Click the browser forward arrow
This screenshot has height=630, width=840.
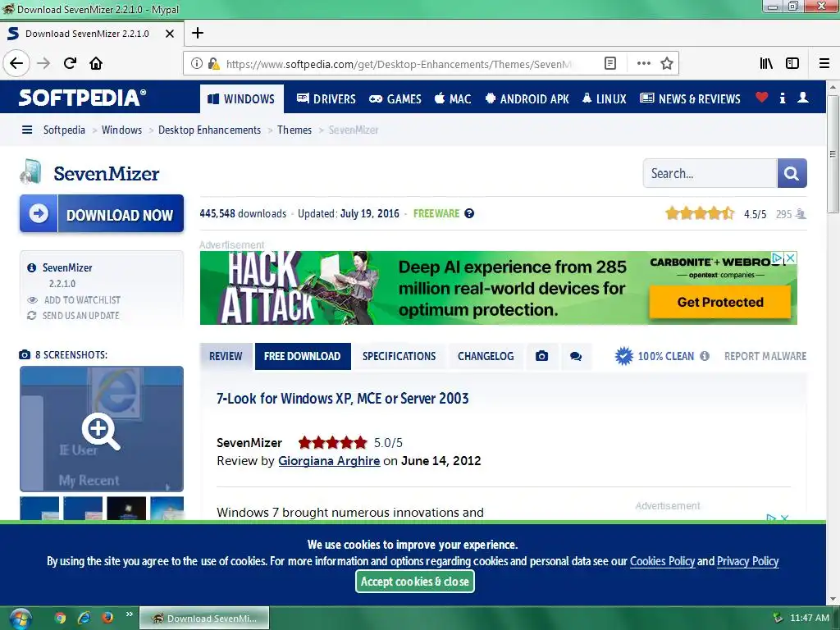click(x=43, y=64)
